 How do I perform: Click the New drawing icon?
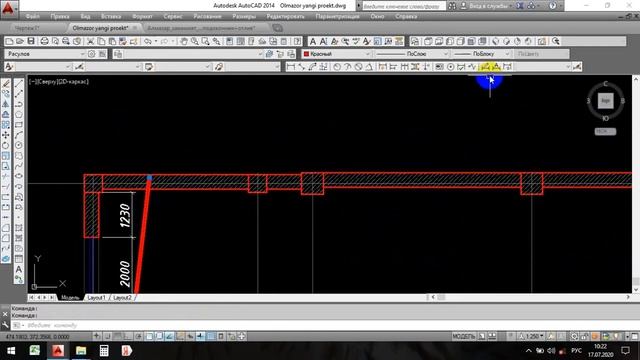coord(9,41)
